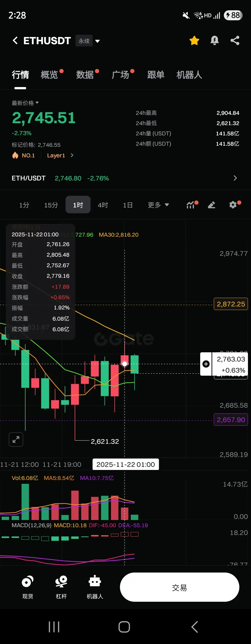Open the ETHUSDT pair selector
This screenshot has width=251, height=644.
(47, 41)
